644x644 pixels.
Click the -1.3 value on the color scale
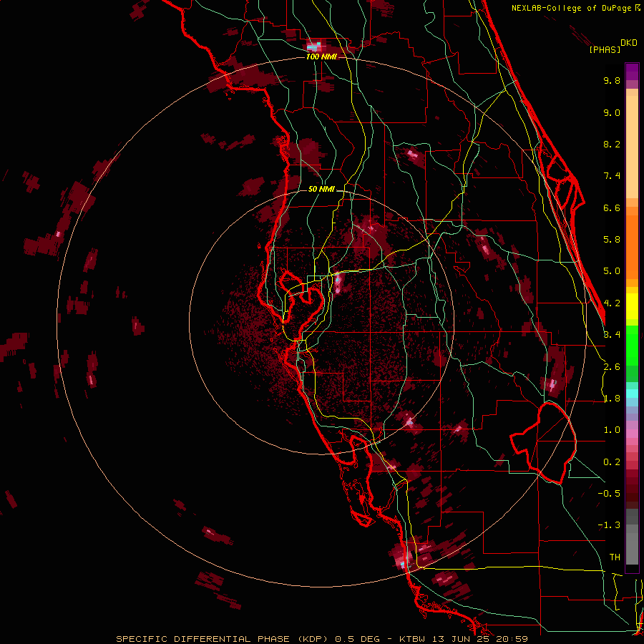609,525
